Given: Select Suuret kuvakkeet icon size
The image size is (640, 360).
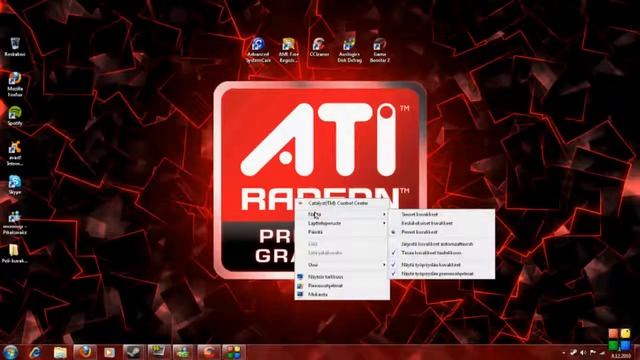Looking at the screenshot, I should coord(442,214).
